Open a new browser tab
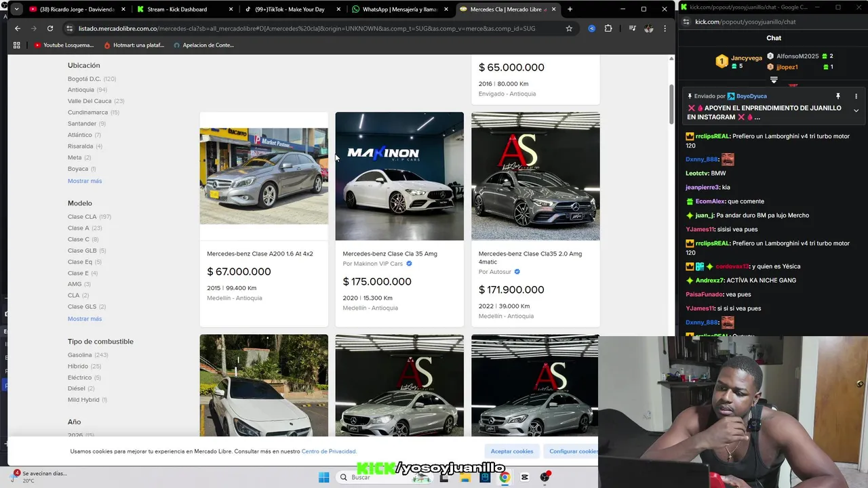This screenshot has width=868, height=488. point(570,9)
